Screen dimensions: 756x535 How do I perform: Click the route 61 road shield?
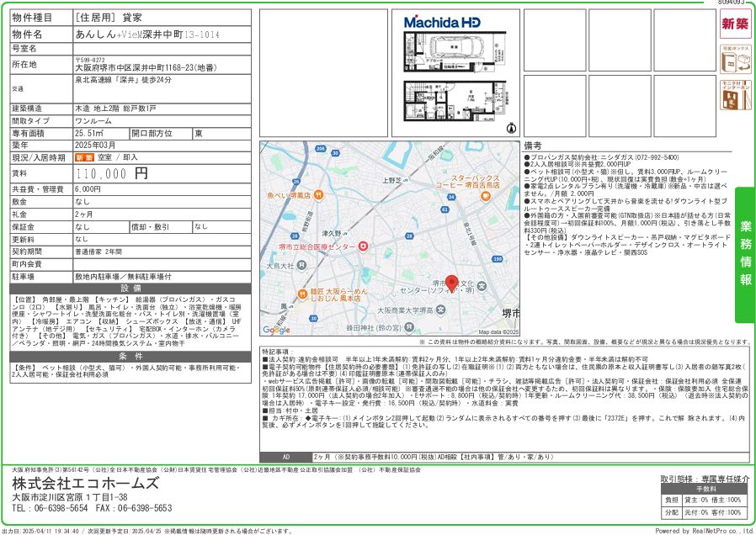445,209
